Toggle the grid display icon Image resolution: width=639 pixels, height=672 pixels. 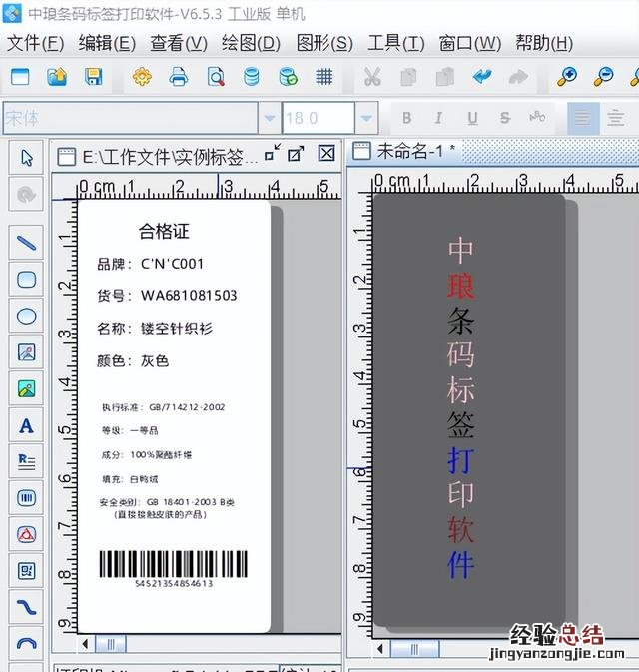coord(323,76)
